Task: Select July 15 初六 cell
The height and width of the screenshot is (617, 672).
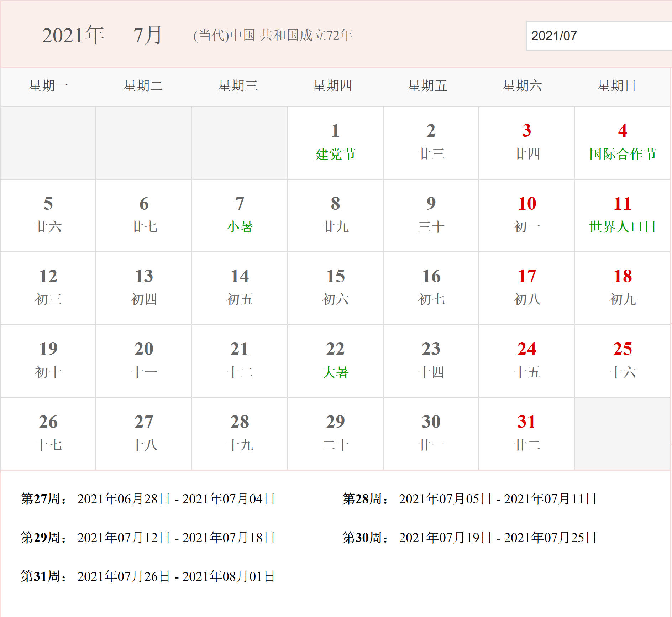Action: 335,288
